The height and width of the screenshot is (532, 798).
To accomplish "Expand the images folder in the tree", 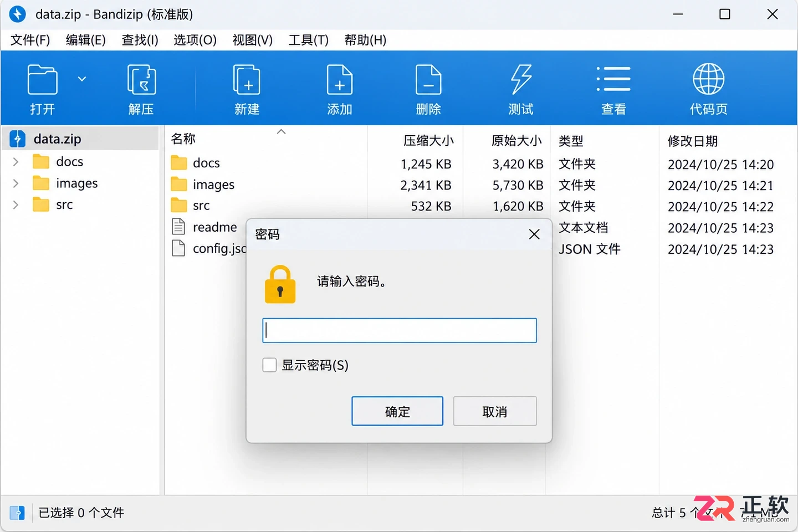I will tap(16, 183).
